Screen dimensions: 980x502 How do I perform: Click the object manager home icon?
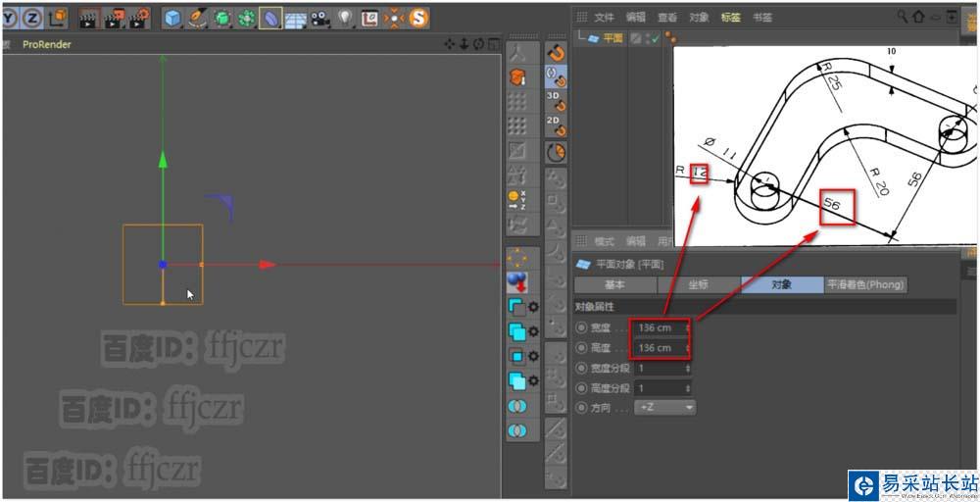pyautogui.click(x=918, y=17)
